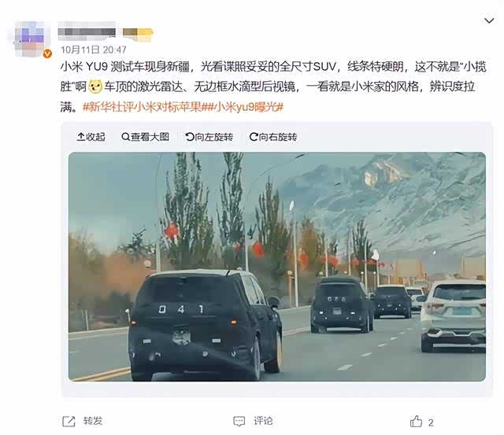Like the post with thumbs-up
Image resolution: width=504 pixels, height=435 pixels.
point(416,421)
